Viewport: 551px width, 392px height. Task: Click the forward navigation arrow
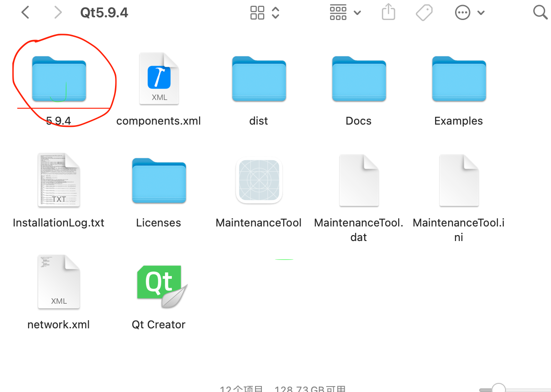pos(58,12)
